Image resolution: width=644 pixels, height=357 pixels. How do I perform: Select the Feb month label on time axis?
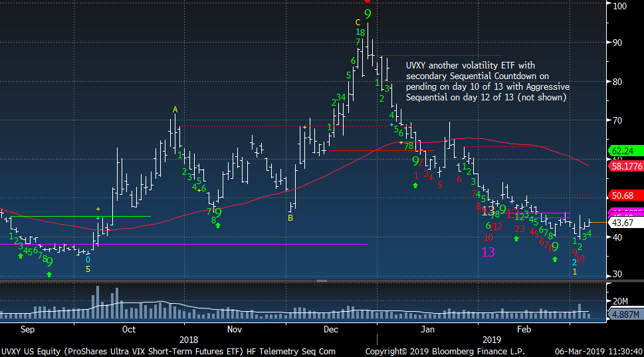point(524,330)
